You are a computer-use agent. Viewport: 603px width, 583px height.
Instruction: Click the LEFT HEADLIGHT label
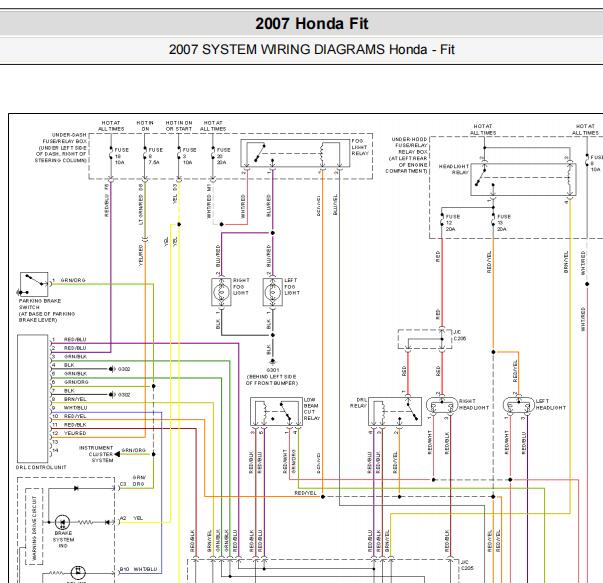[x=551, y=404]
